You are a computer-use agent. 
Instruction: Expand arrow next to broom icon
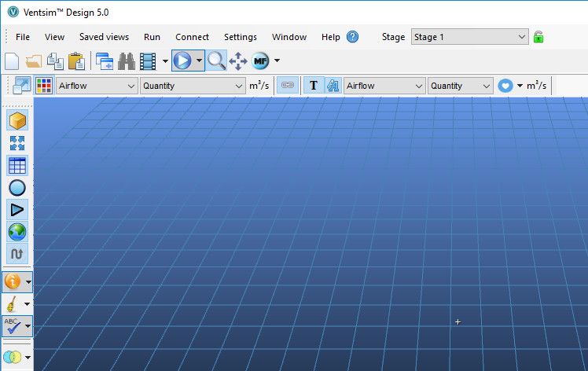pyautogui.click(x=27, y=304)
